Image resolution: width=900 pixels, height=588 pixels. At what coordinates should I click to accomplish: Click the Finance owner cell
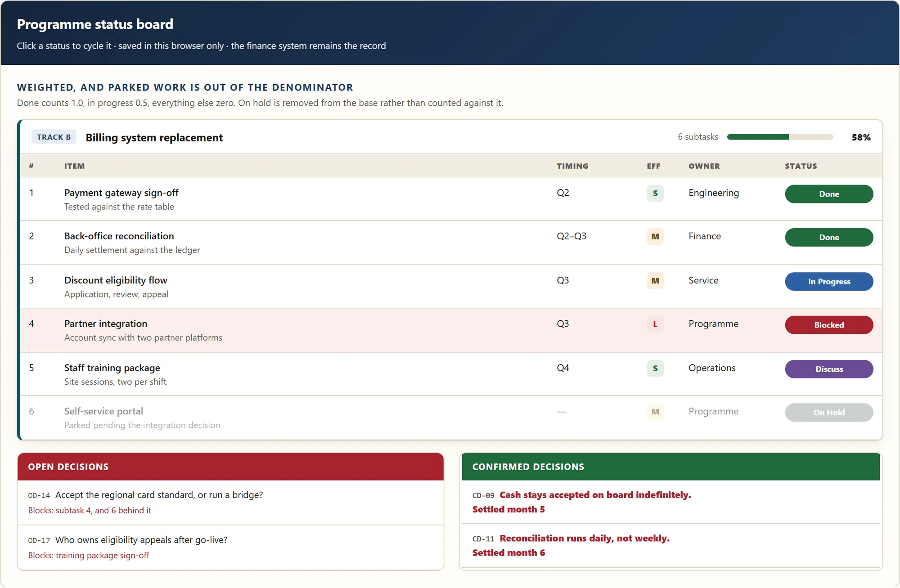[705, 236]
